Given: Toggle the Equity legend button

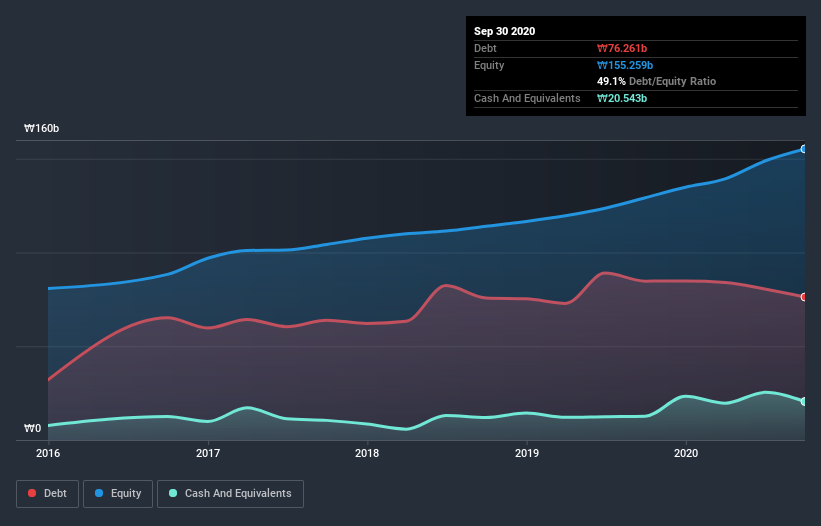Looking at the screenshot, I should pyautogui.click(x=118, y=494).
